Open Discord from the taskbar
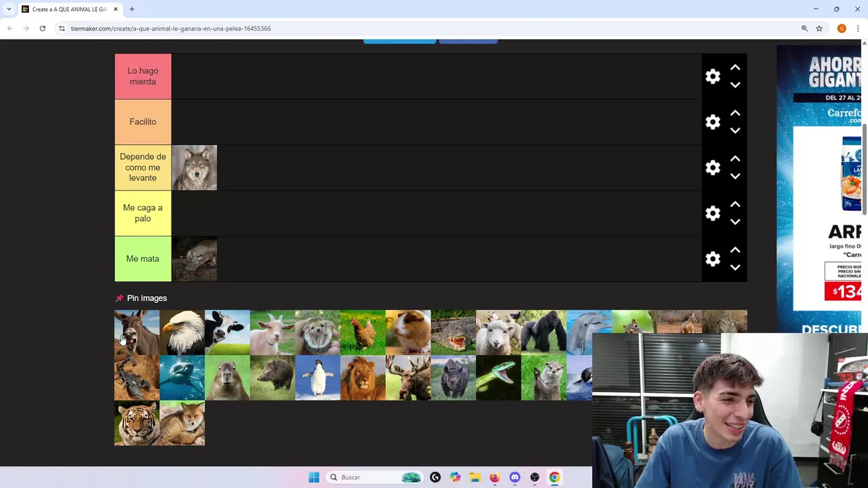Viewport: 868px width, 488px height. click(x=515, y=477)
